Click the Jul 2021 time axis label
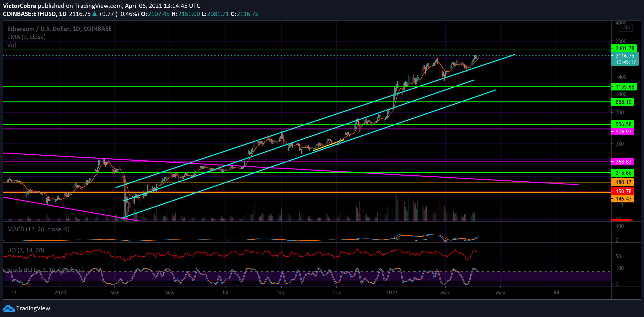Image resolution: width=644 pixels, height=317 pixels. [x=556, y=292]
